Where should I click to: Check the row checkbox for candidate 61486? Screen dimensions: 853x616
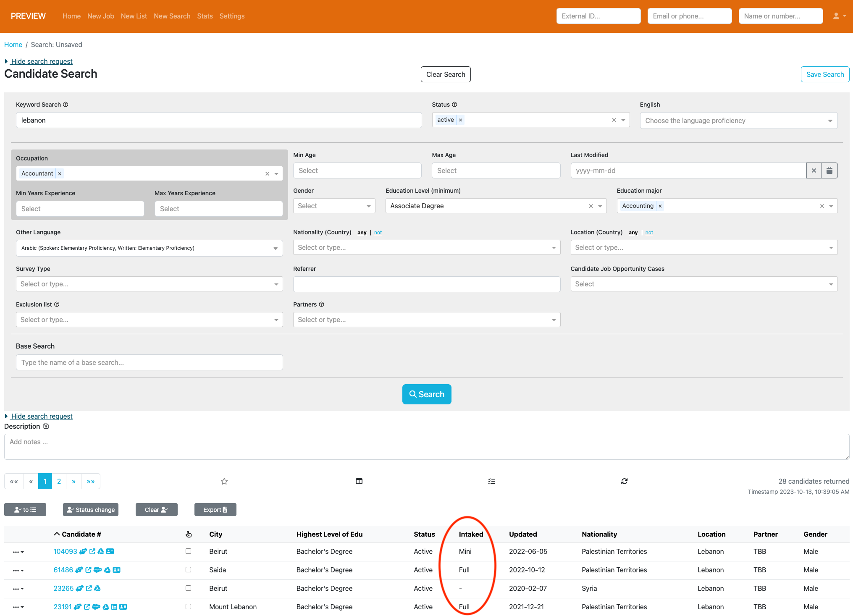click(188, 570)
